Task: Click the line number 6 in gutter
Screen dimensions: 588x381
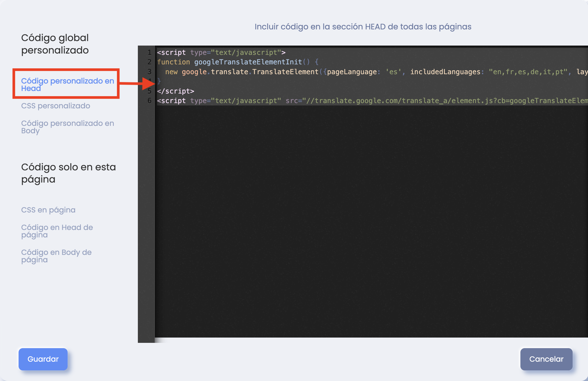Action: click(150, 101)
